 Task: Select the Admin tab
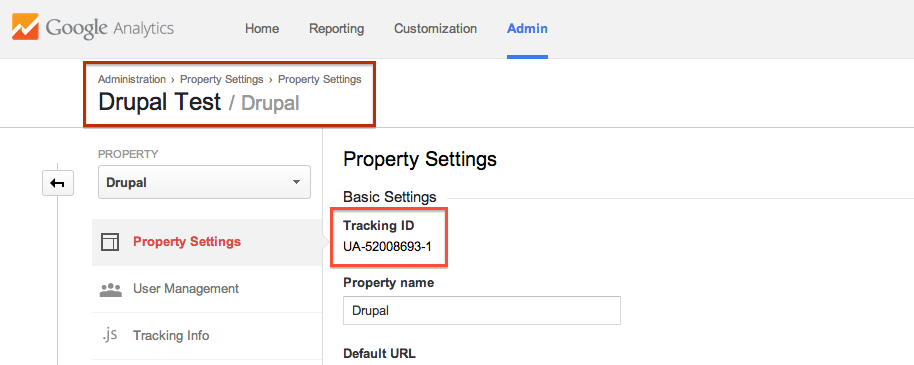tap(527, 29)
